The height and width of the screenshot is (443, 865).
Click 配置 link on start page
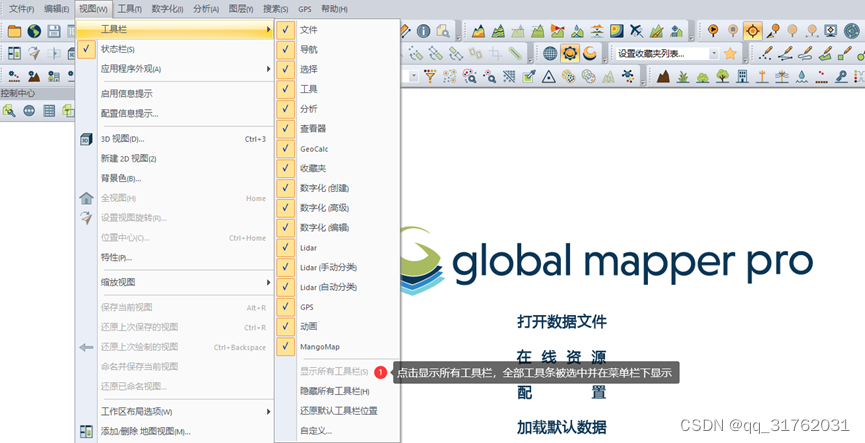click(562, 392)
